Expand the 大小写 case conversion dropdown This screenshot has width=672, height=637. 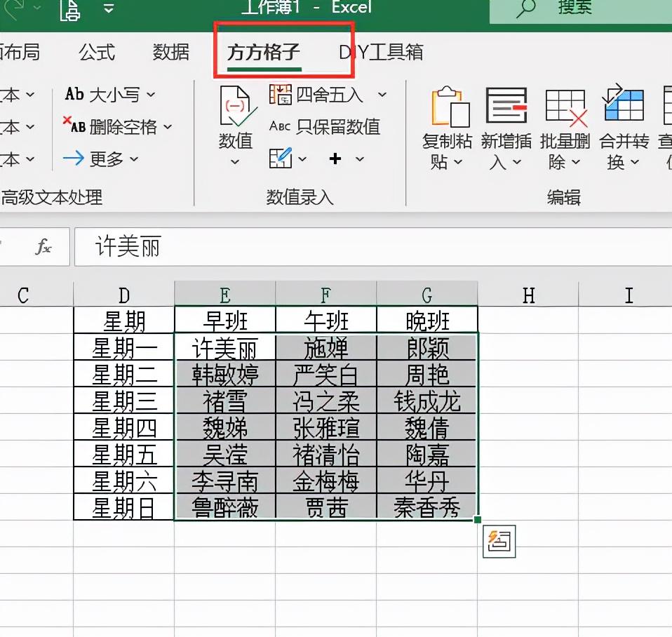coord(152,94)
